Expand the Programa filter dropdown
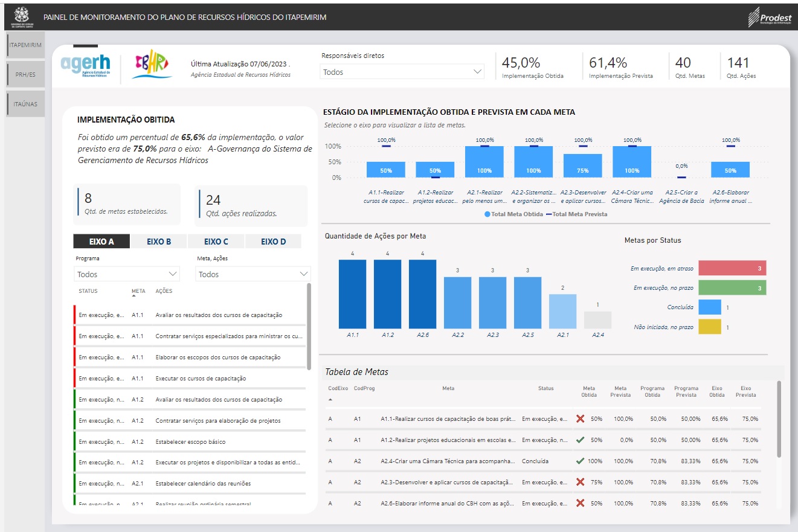Viewport: 798px width, 532px height. pos(127,274)
